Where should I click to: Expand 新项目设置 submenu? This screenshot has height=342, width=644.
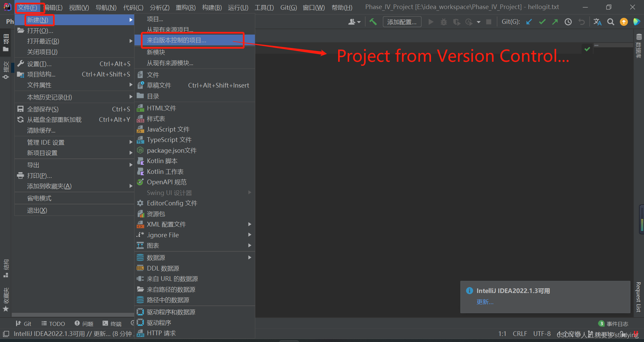[74, 153]
